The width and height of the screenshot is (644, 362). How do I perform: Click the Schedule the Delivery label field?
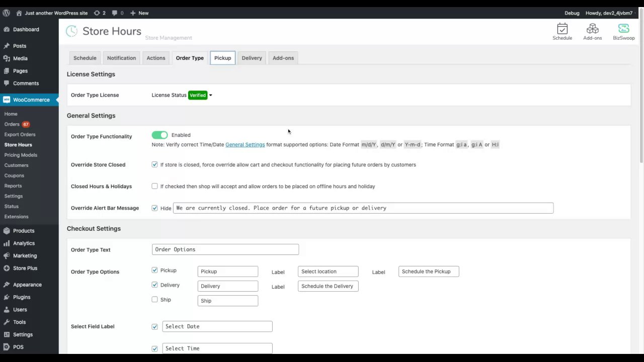click(328, 286)
